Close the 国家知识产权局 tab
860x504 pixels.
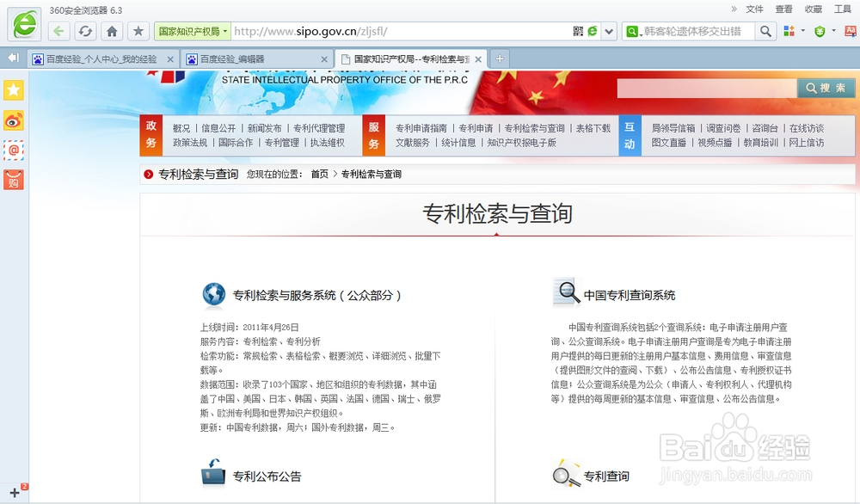click(478, 59)
